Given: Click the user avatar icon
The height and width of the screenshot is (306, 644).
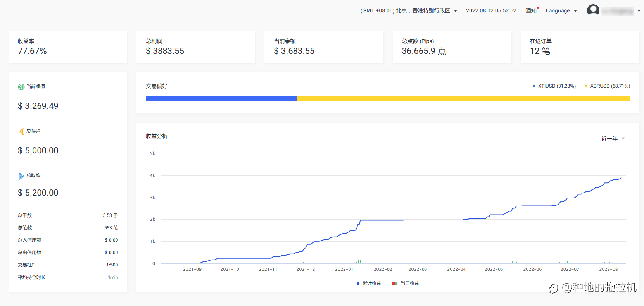Looking at the screenshot, I should 593,10.
